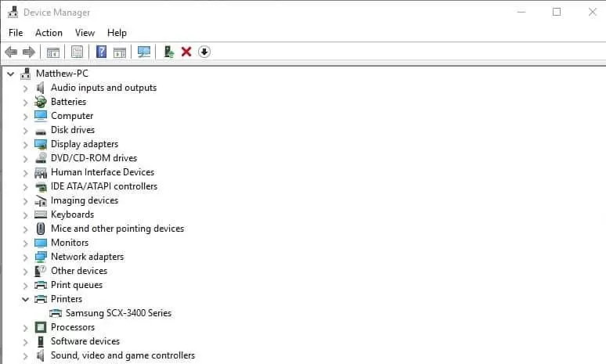The width and height of the screenshot is (606, 364).
Task: Select the Samsung SCX-3400 Series device
Action: tap(118, 313)
